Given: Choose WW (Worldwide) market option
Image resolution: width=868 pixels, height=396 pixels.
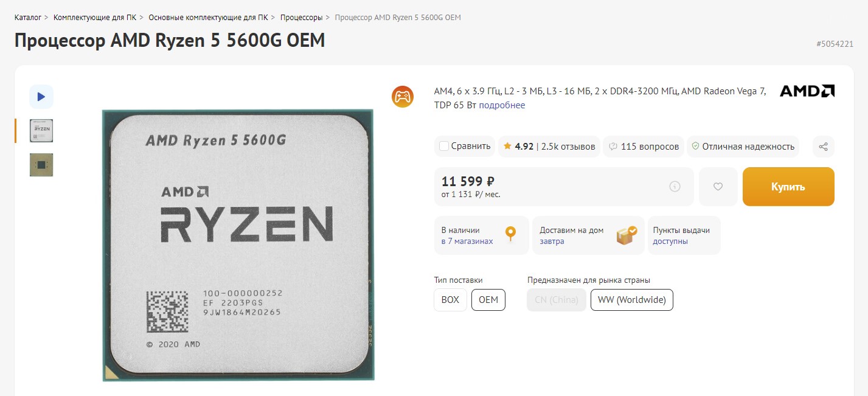Looking at the screenshot, I should [x=632, y=300].
